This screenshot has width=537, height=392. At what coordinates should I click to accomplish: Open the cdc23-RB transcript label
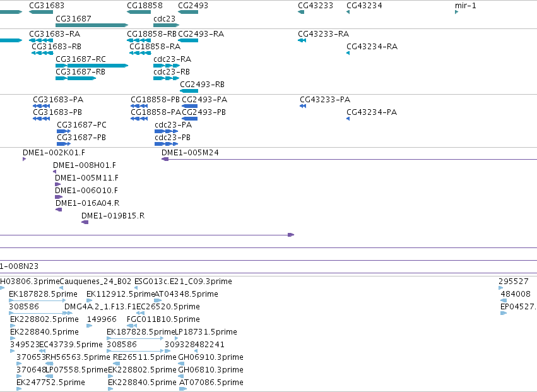pos(172,72)
